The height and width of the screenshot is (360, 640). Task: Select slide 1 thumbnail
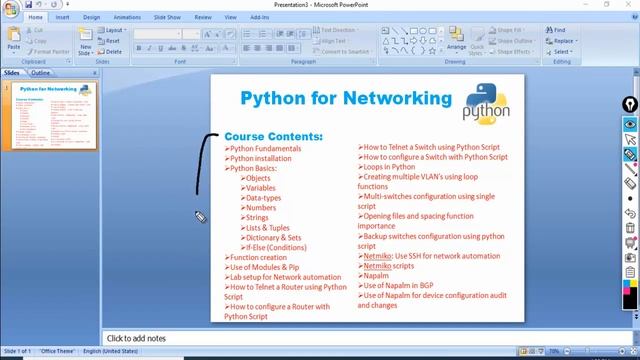coord(54,116)
